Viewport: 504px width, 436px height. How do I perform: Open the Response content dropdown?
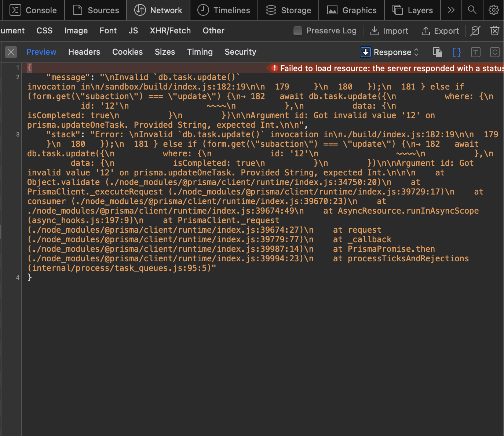pos(393,52)
